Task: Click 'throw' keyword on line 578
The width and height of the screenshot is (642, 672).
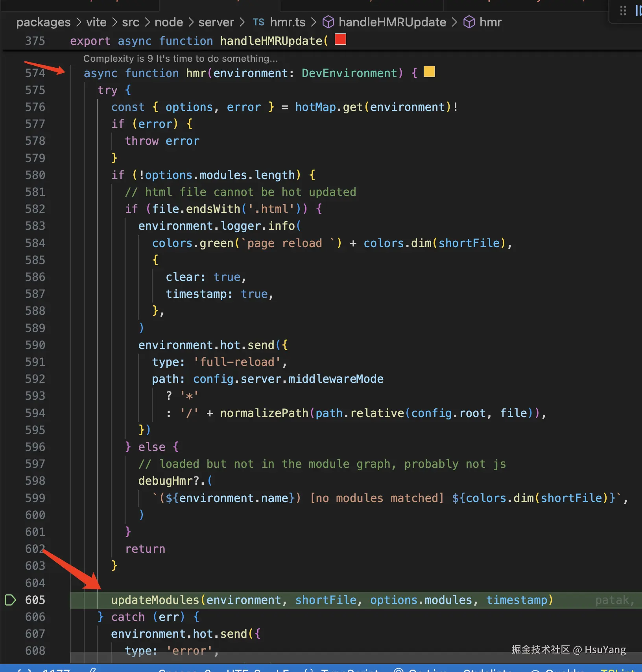Action: pyautogui.click(x=142, y=141)
